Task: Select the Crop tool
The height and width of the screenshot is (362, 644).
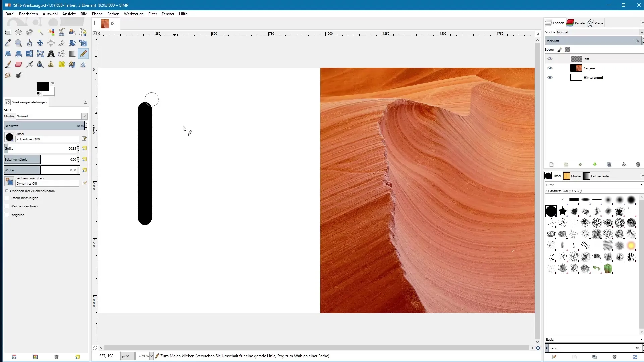Action: (x=62, y=43)
